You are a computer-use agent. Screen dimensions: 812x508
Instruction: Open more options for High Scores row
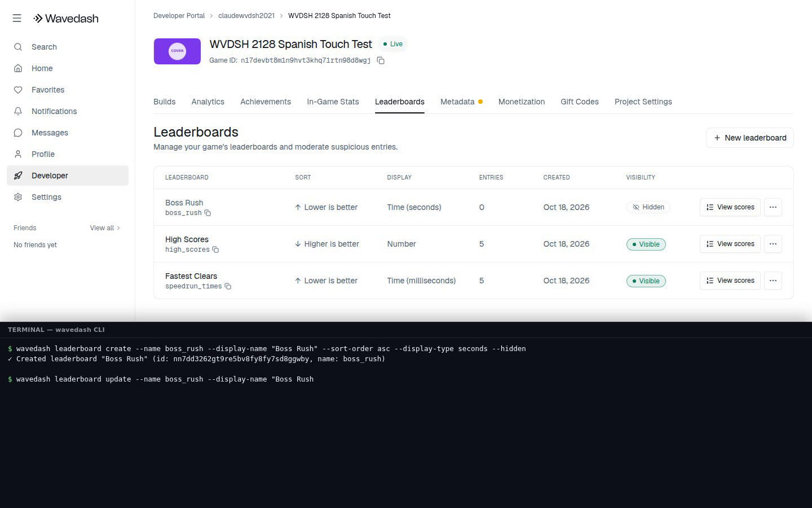(x=773, y=244)
